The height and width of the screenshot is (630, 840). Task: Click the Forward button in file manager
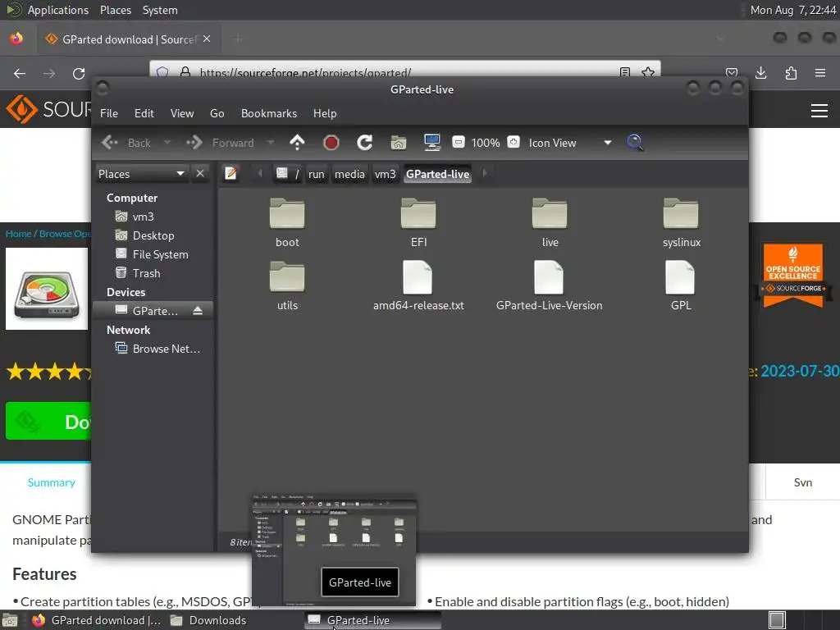point(221,143)
